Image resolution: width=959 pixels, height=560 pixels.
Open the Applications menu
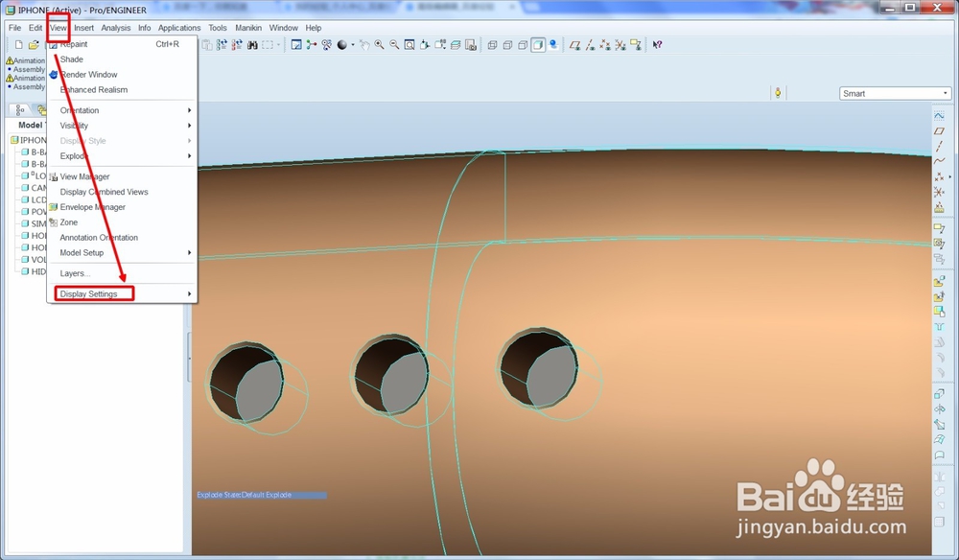(179, 28)
